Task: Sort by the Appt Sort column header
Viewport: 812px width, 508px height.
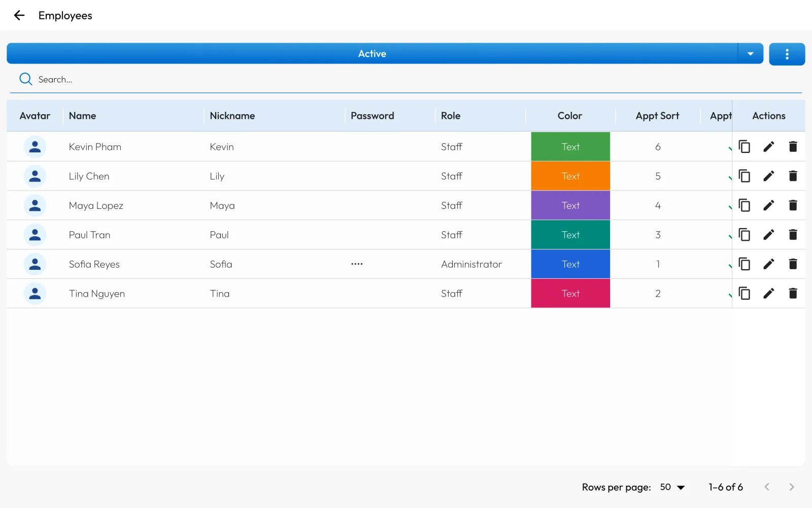Action: 657,116
